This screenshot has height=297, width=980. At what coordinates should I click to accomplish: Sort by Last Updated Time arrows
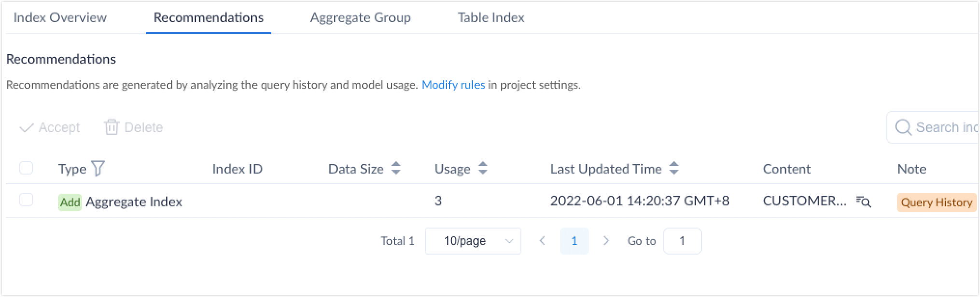pyautogui.click(x=674, y=168)
